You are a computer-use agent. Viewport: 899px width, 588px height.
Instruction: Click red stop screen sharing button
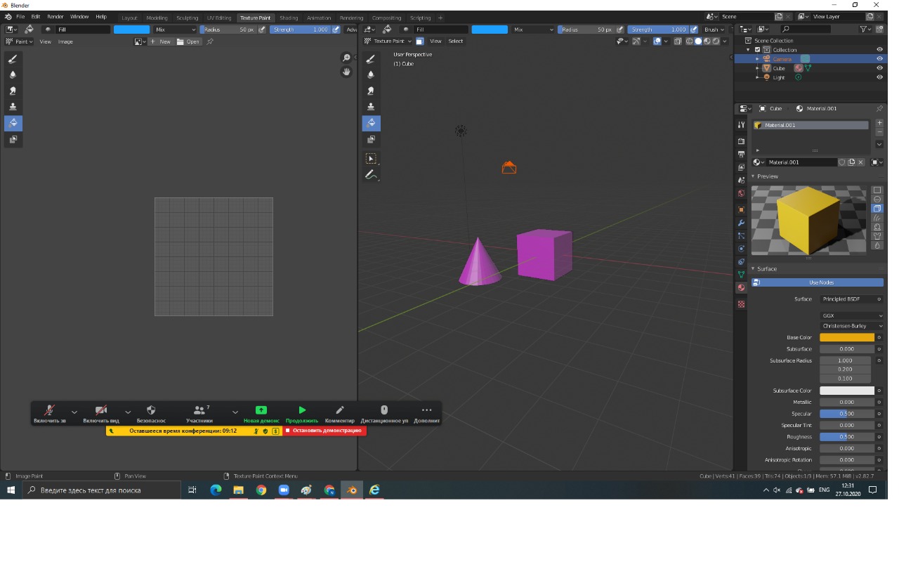click(324, 431)
